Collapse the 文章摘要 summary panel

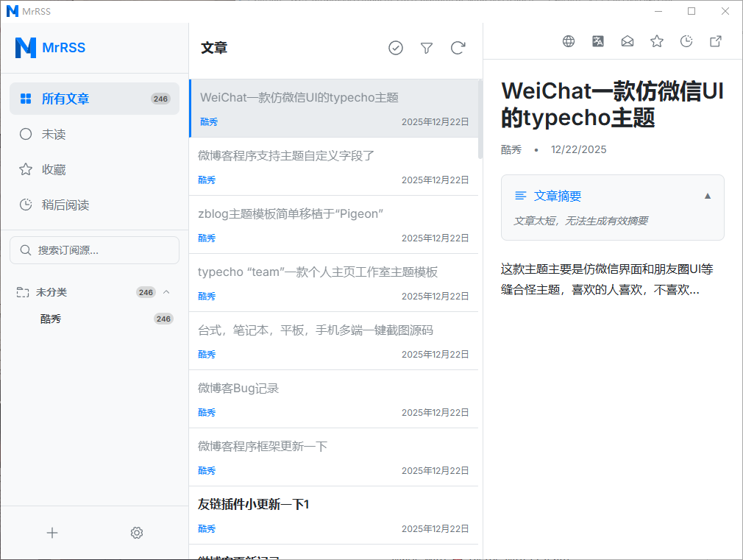click(x=707, y=195)
